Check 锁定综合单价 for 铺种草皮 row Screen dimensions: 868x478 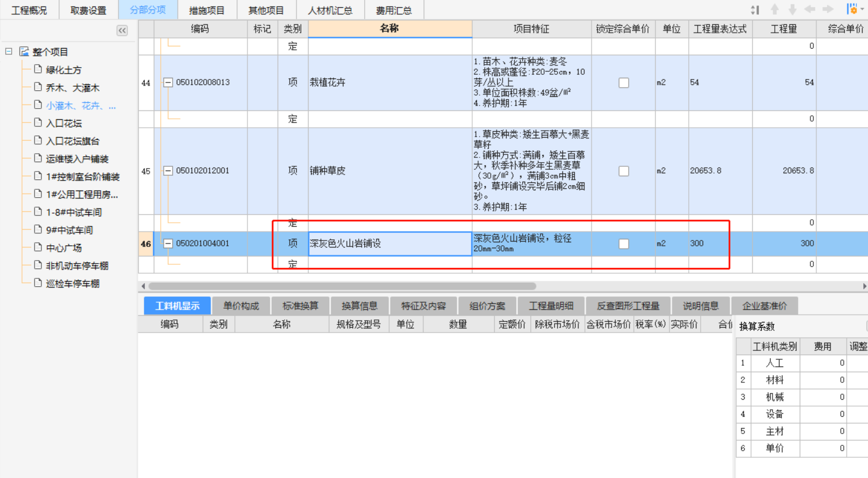(624, 170)
